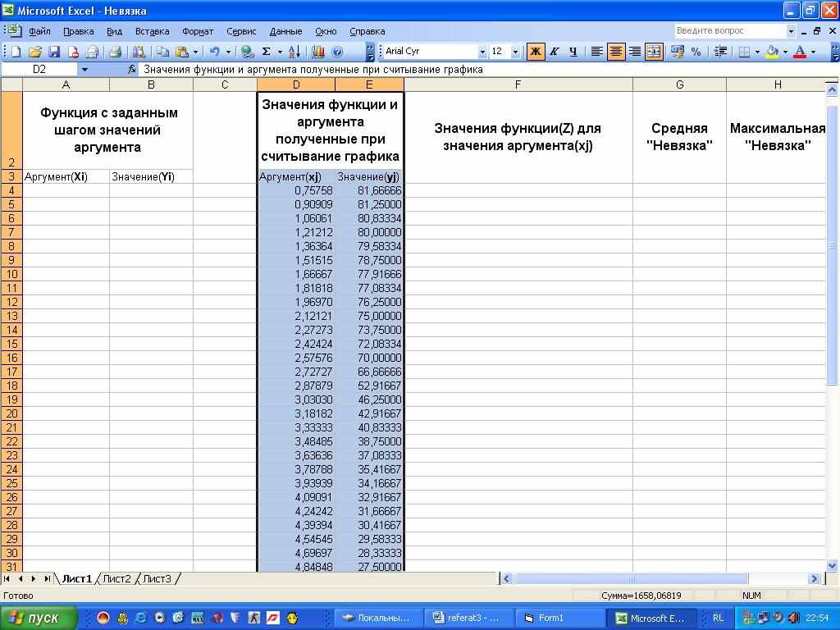The width and height of the screenshot is (840, 630).
Task: Toggle underline formatting (Ч)
Action: [x=573, y=52]
